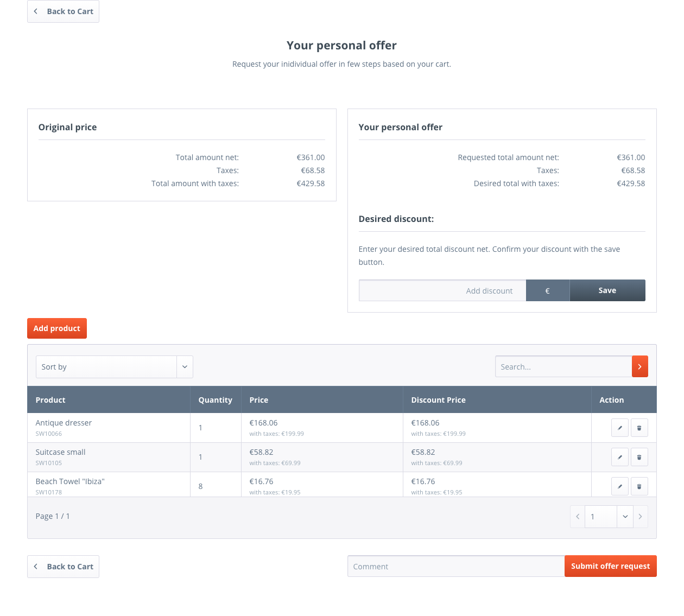Click into the Comment field
The height and width of the screenshot is (616, 684).
[455, 566]
